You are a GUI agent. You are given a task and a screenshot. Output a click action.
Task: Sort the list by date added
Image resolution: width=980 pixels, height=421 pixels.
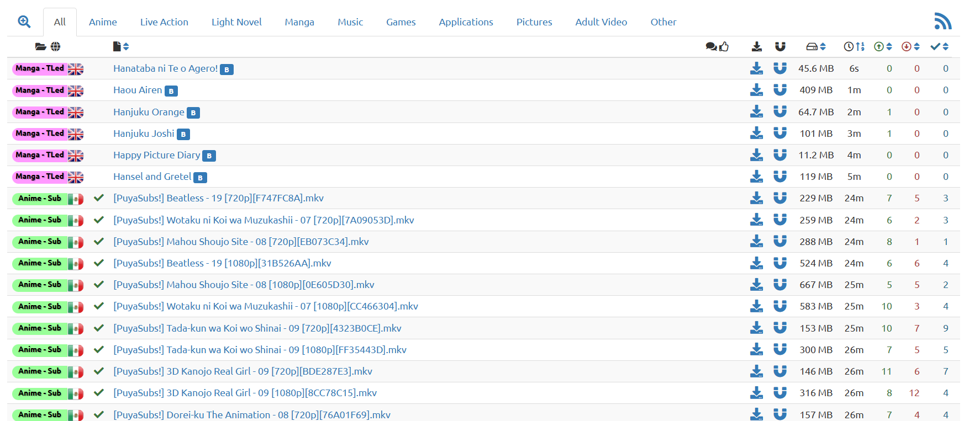click(854, 47)
